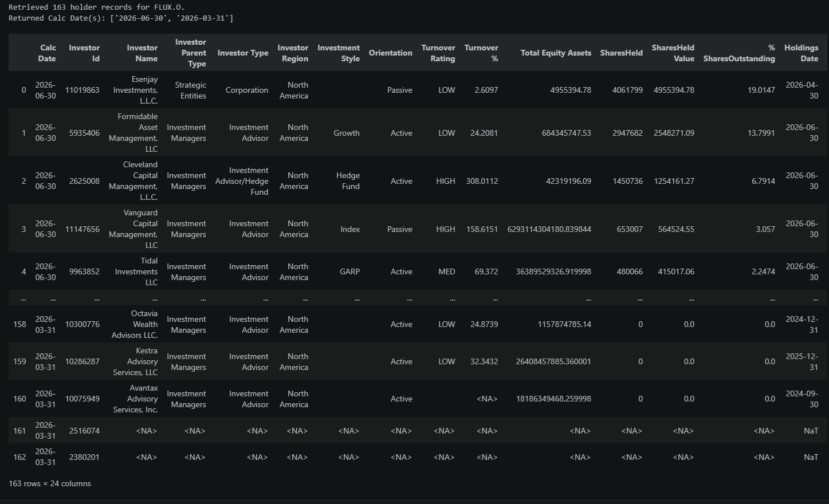Click investor ID 11019863

tap(82, 90)
